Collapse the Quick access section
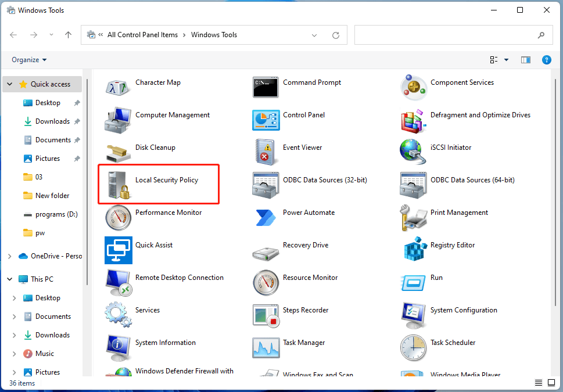This screenshot has width=563, height=392. point(10,84)
